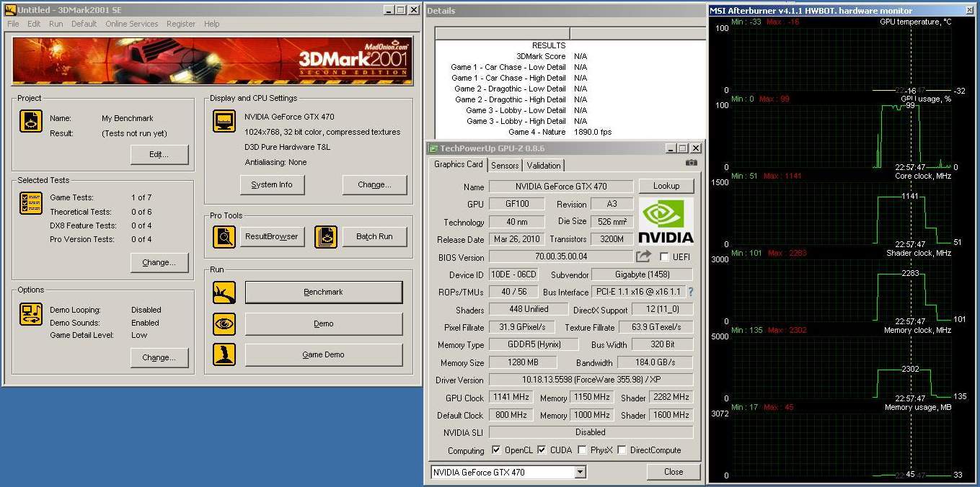Click the GPU-Z title bar icon
Image resolution: width=980 pixels, height=487 pixels.
click(x=433, y=148)
